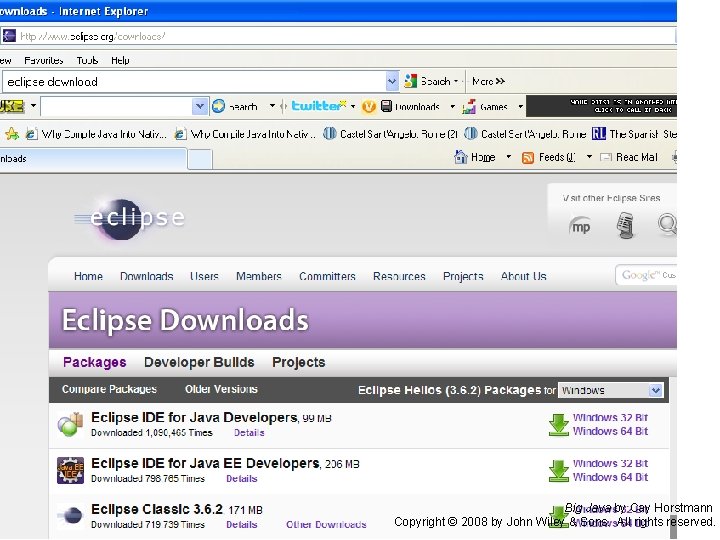Download Windows 32 Bit for Java Developers
The height and width of the screenshot is (540, 720).
[610, 417]
